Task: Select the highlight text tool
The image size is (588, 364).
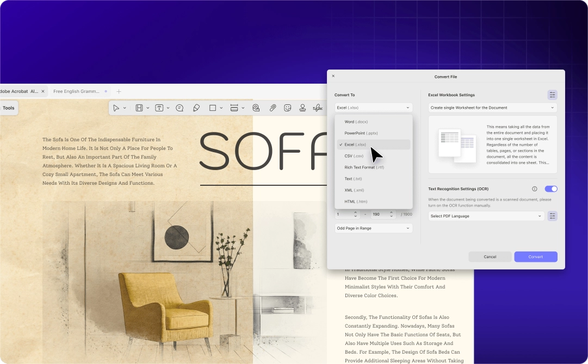Action: point(139,108)
